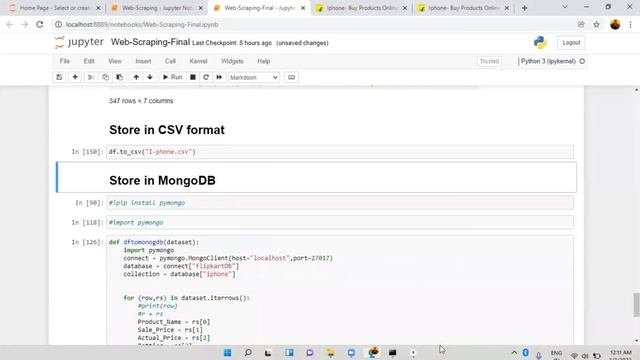
Task: Open Chrome from the taskbar
Action: [372, 353]
